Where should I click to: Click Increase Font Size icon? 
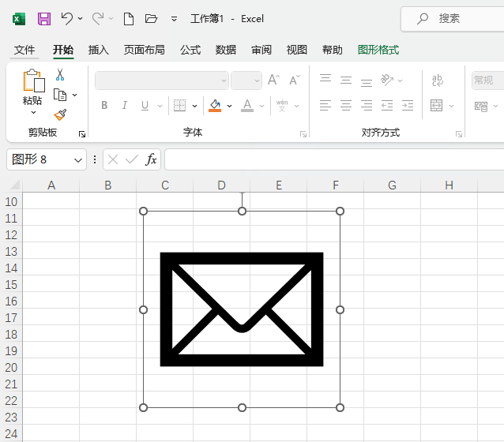pos(273,80)
